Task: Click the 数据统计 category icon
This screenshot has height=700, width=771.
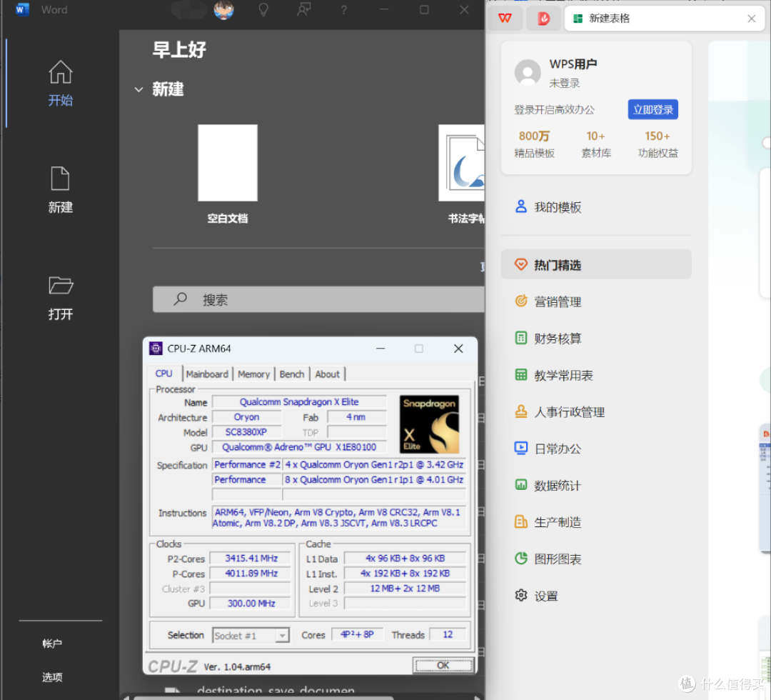Action: (521, 485)
